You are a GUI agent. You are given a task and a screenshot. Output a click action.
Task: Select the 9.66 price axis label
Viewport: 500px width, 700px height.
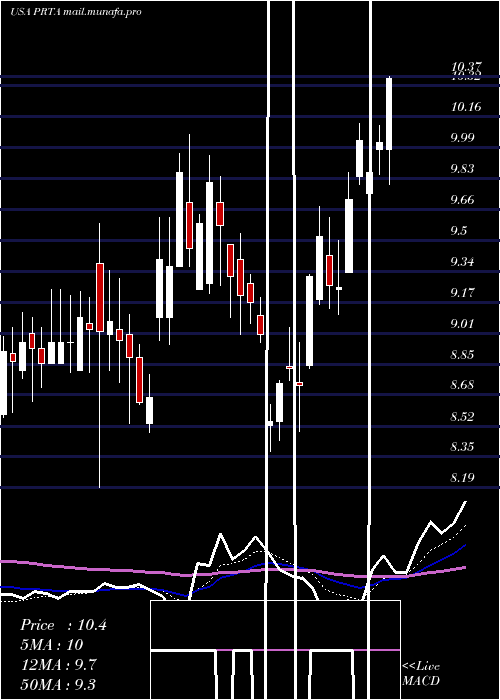click(462, 200)
